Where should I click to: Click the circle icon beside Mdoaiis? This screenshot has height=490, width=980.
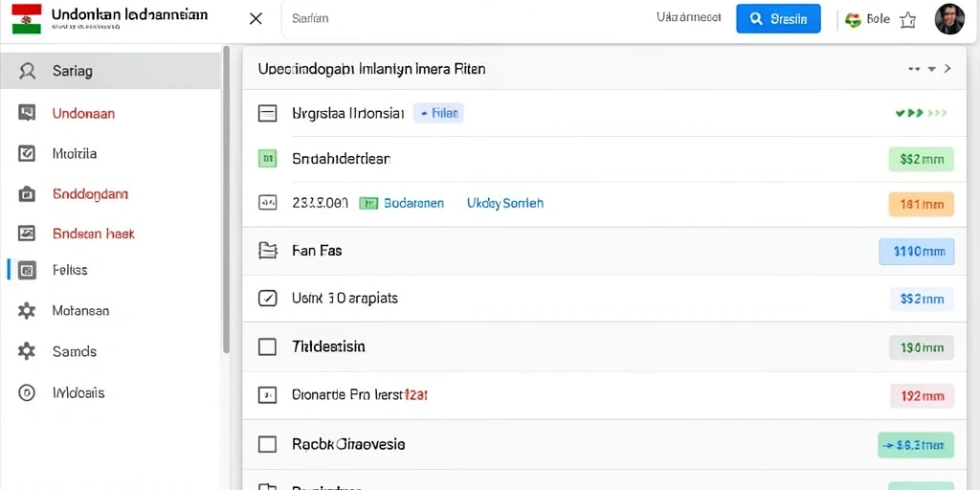[27, 392]
